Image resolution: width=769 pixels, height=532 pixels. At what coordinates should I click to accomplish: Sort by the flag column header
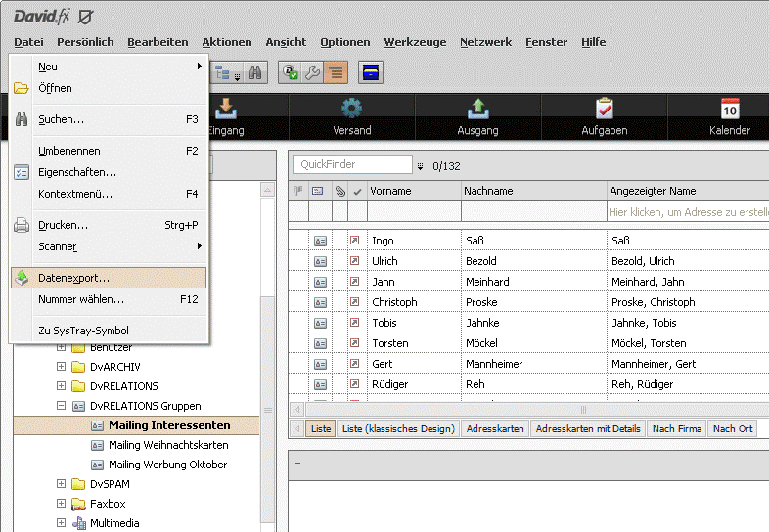point(298,191)
